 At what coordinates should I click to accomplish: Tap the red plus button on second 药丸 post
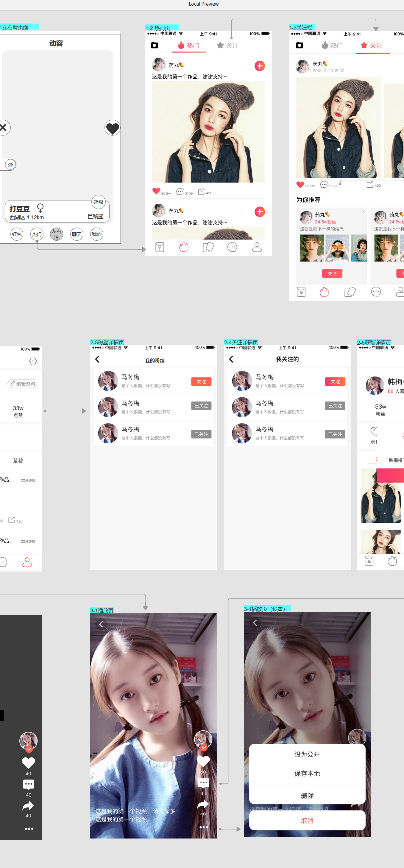point(260,211)
